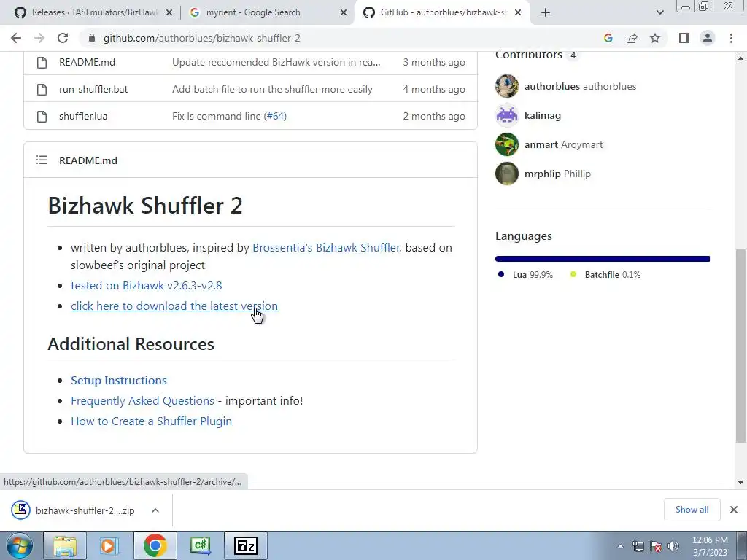Open commit 'Add batch file to run the shuffler'
Image resolution: width=747 pixels, height=560 pixels.
coord(272,89)
